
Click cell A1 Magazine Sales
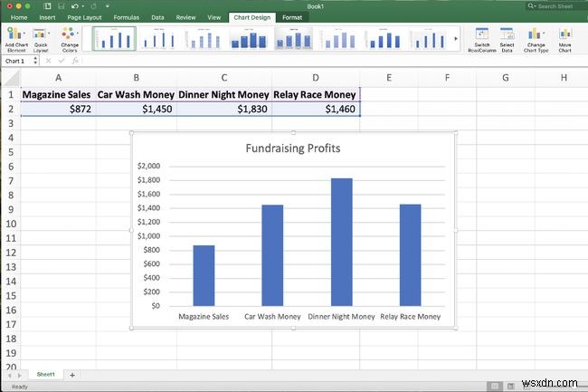pos(58,94)
